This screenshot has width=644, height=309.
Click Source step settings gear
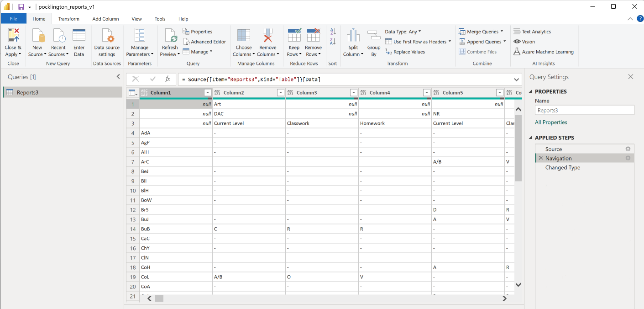click(628, 149)
